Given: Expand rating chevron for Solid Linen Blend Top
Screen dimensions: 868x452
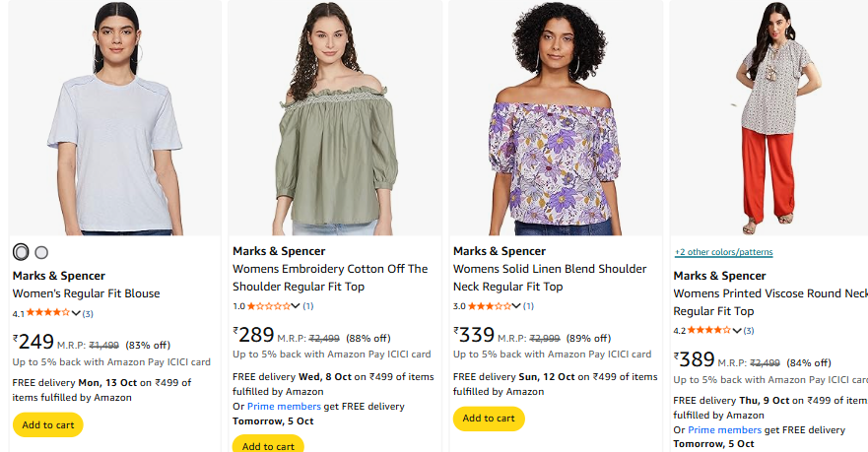Looking at the screenshot, I should tap(518, 306).
